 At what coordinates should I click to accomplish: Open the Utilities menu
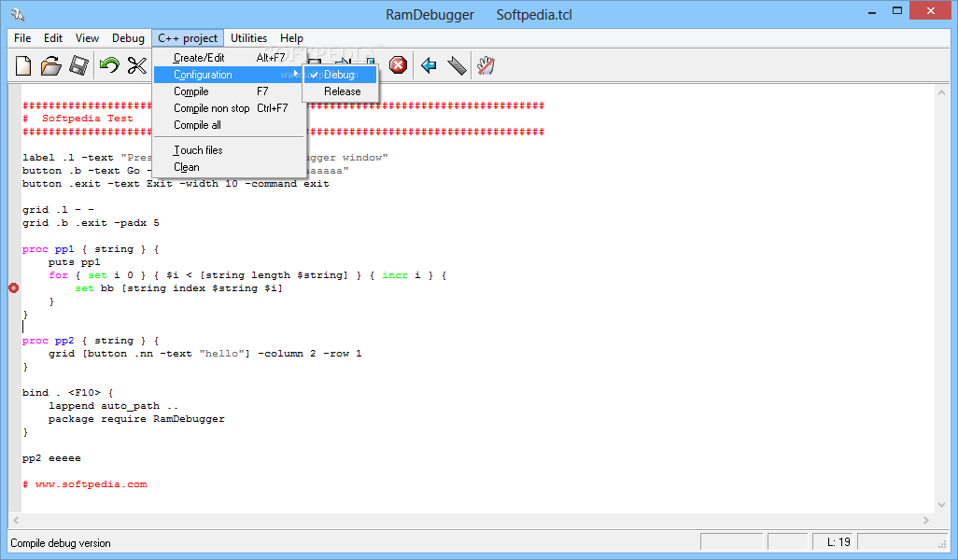pyautogui.click(x=248, y=38)
